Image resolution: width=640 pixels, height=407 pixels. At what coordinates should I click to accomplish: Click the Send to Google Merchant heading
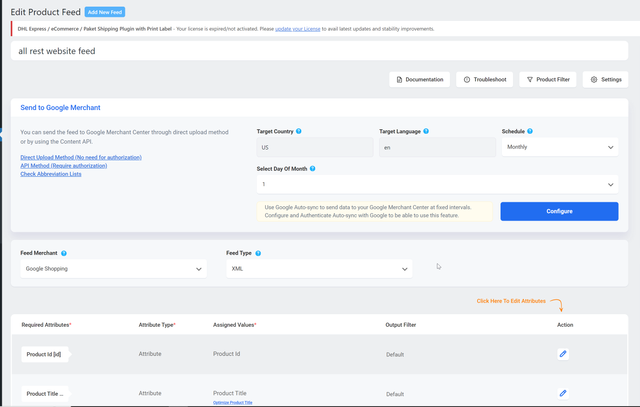(60, 107)
